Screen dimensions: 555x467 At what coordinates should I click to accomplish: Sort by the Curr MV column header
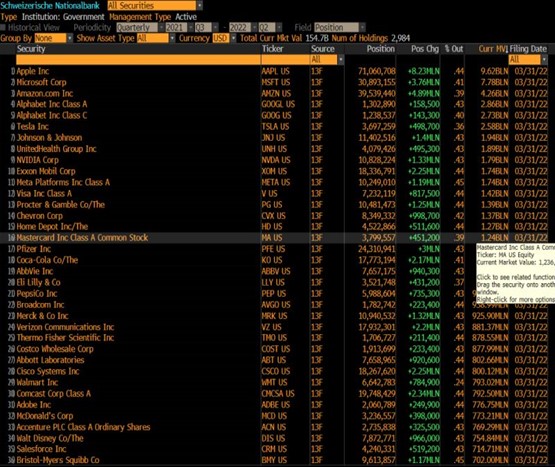493,49
